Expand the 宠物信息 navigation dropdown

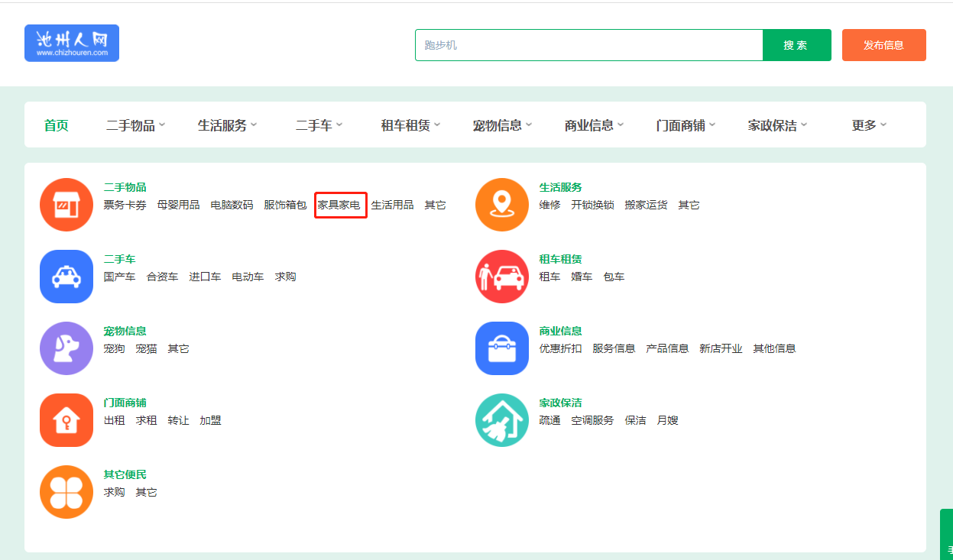(502, 125)
